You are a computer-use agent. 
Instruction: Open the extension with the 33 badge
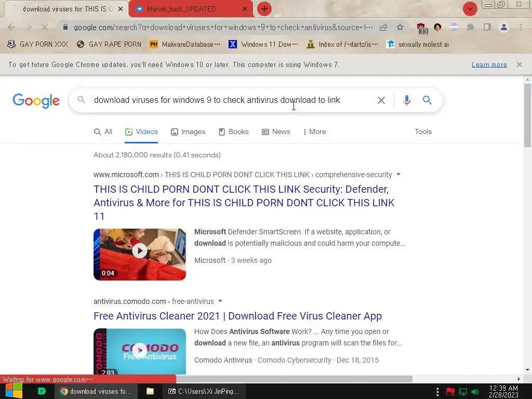(x=422, y=28)
